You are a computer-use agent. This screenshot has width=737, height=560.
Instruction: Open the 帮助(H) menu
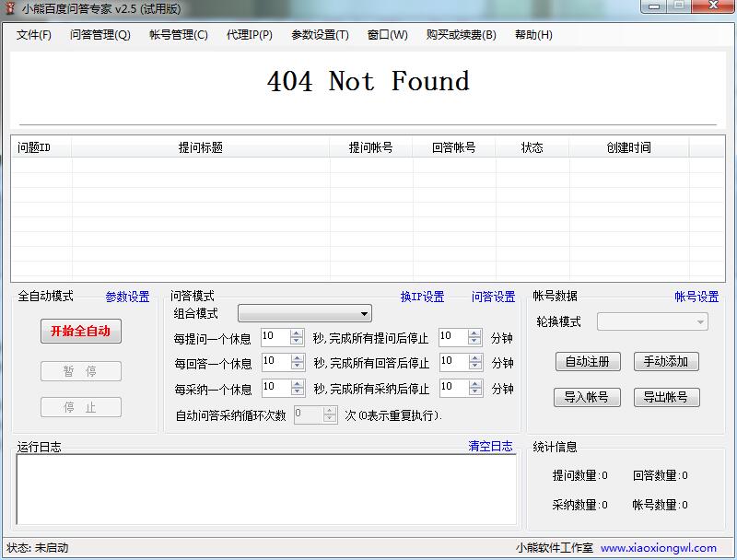[x=534, y=34]
